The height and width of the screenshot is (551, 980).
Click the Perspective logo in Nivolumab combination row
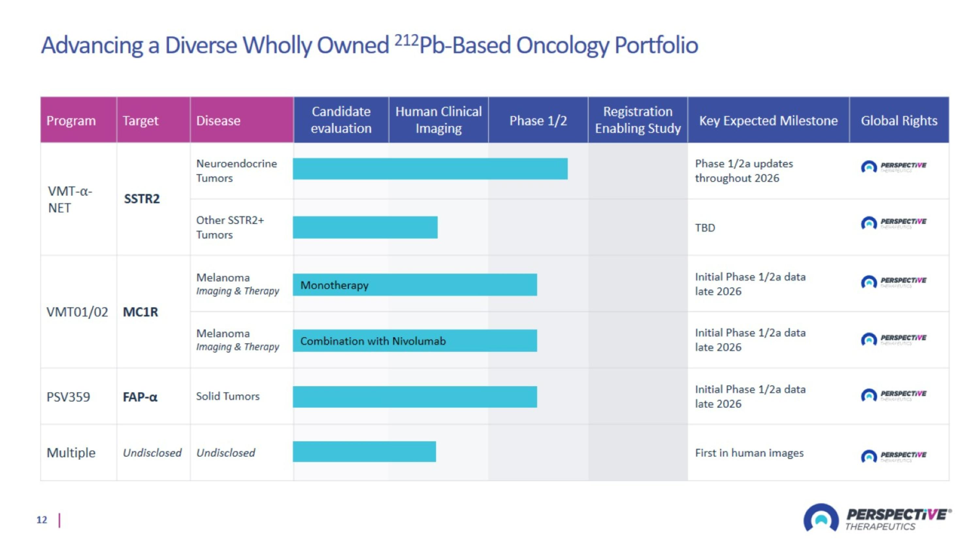pyautogui.click(x=893, y=339)
